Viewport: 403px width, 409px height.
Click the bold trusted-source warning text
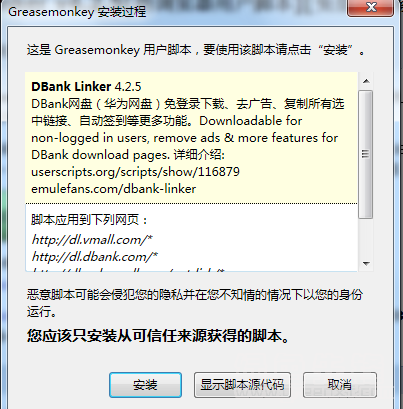tap(158, 336)
